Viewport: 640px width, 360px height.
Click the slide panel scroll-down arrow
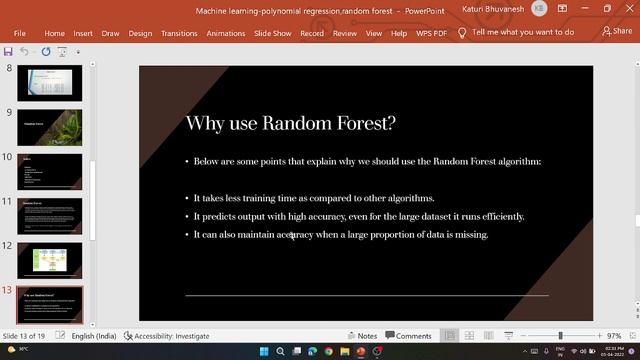click(93, 325)
